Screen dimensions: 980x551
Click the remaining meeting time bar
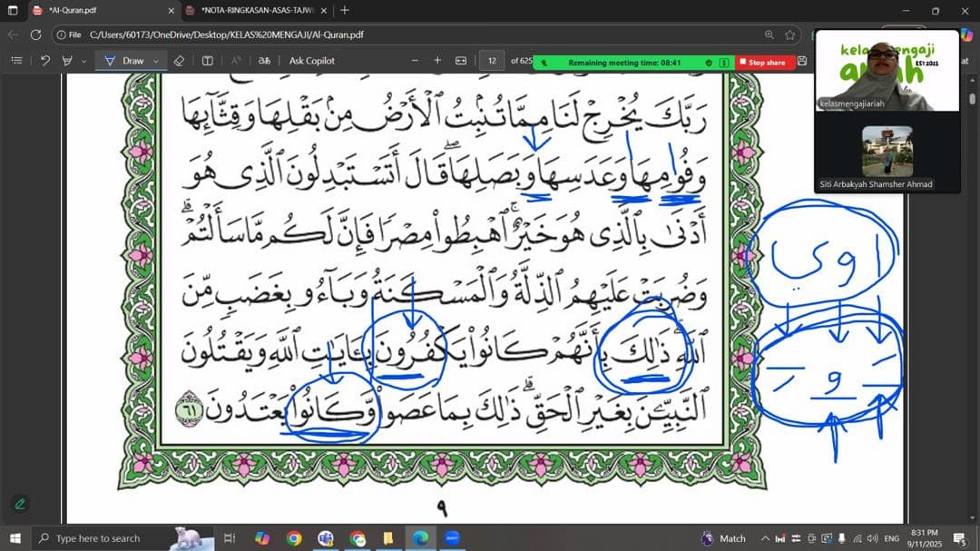point(624,63)
